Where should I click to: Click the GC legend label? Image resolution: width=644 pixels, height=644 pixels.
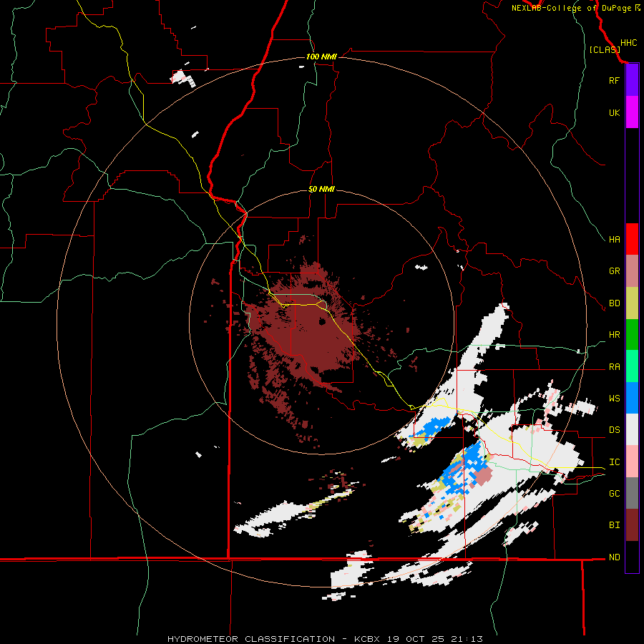click(x=614, y=494)
